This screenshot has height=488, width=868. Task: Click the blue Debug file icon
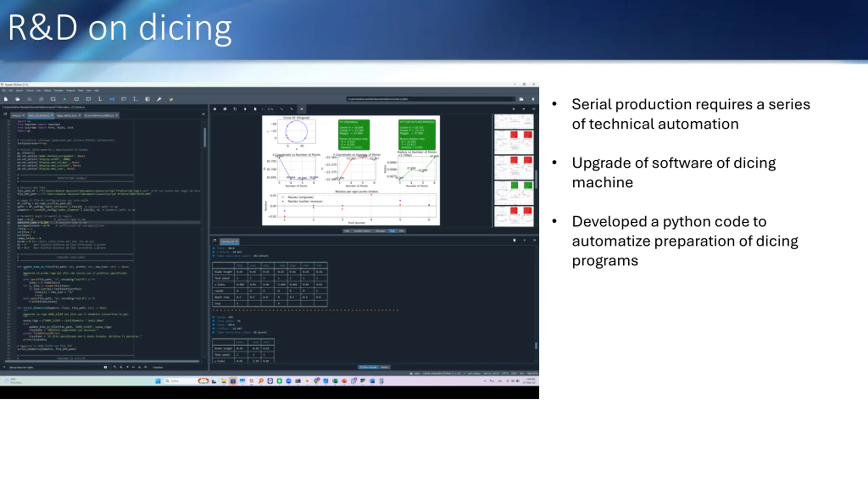click(112, 99)
